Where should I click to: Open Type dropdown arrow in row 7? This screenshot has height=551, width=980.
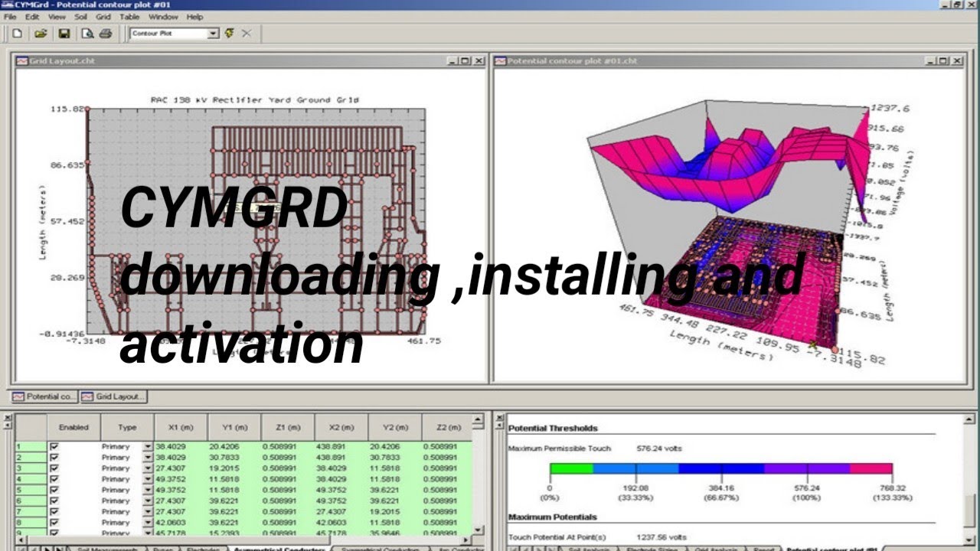tap(148, 511)
